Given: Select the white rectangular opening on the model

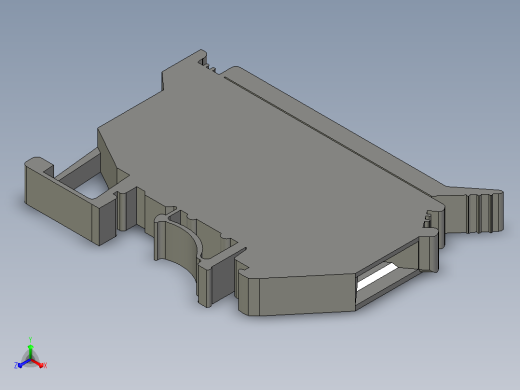Looking at the screenshot, I should coord(377,276).
